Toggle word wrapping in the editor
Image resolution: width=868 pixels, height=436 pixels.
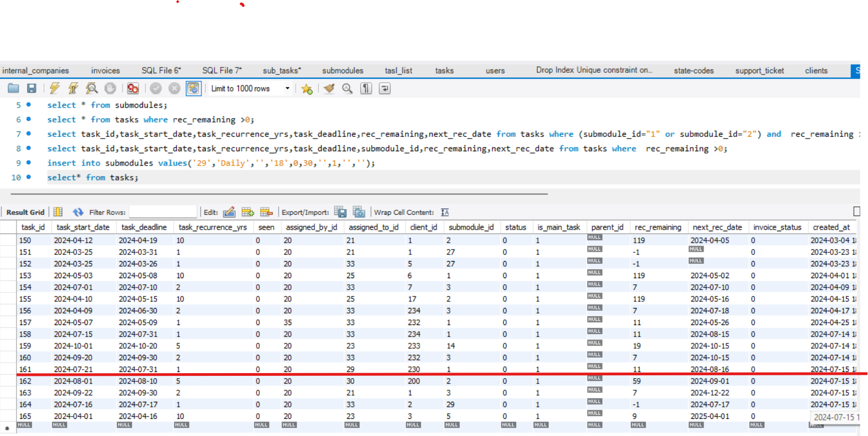click(x=385, y=88)
